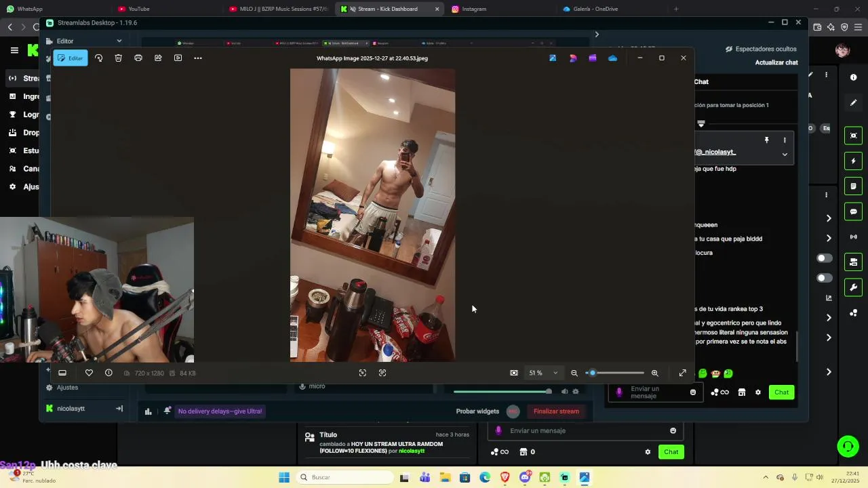
Task: Open the Kick hamburger menu
Action: tap(14, 50)
